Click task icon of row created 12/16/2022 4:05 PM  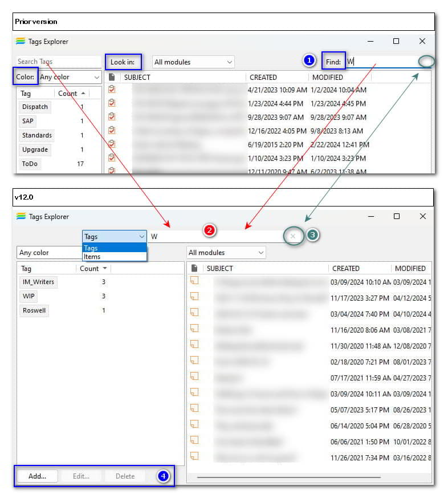pyautogui.click(x=112, y=130)
